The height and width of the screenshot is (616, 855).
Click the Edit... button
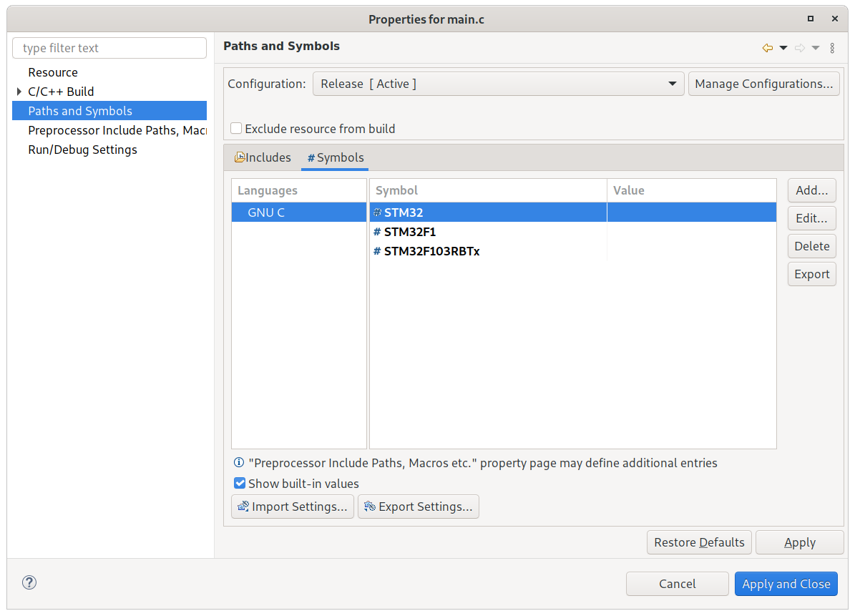812,218
